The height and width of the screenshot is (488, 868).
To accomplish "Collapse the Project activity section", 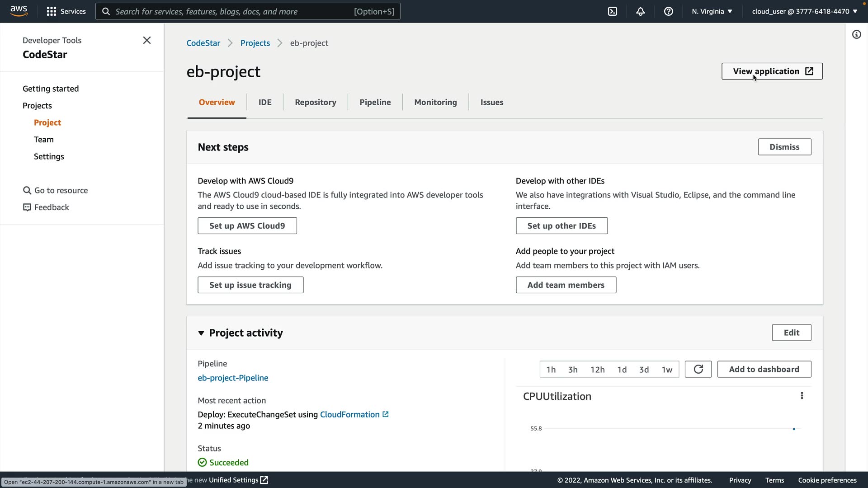I will 201,333.
